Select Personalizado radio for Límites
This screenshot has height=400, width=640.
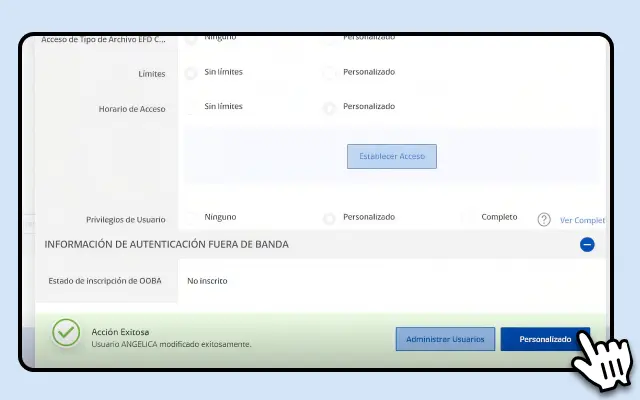coord(329,73)
